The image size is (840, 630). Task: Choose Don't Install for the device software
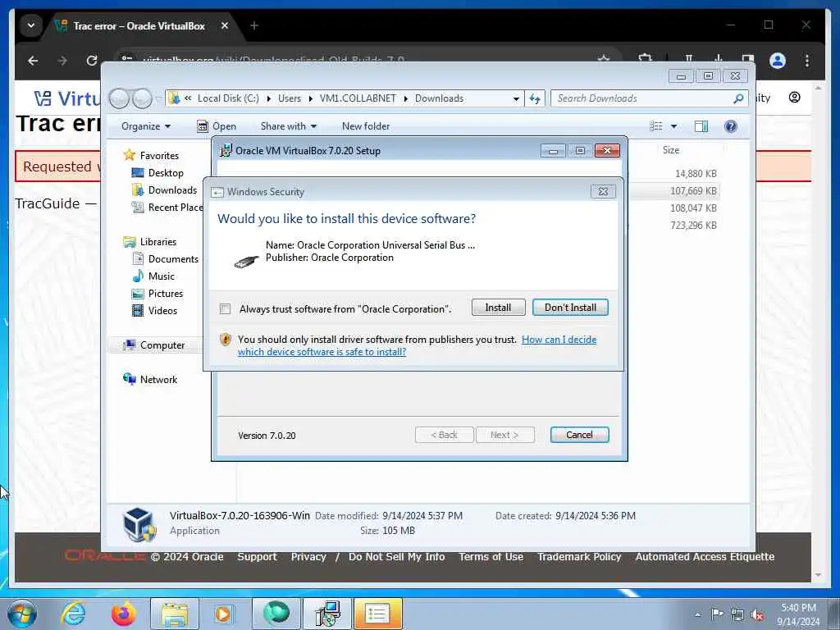[x=570, y=308]
